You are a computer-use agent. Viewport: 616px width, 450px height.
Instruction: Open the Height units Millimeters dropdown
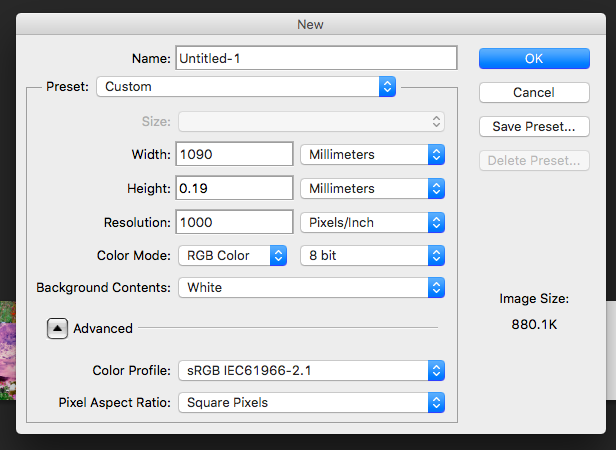point(372,189)
